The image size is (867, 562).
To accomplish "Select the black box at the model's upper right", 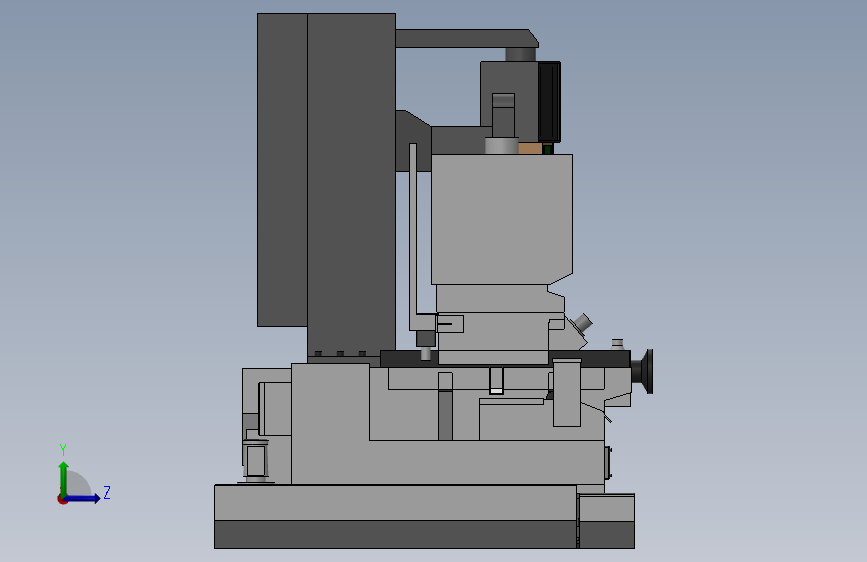I will coord(549,102).
